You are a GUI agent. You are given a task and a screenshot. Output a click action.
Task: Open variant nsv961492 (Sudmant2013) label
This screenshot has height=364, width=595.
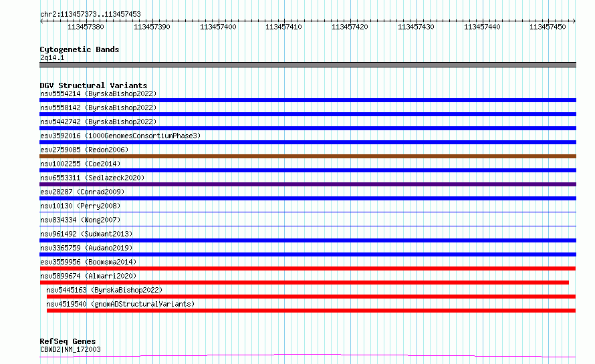pyautogui.click(x=86, y=234)
